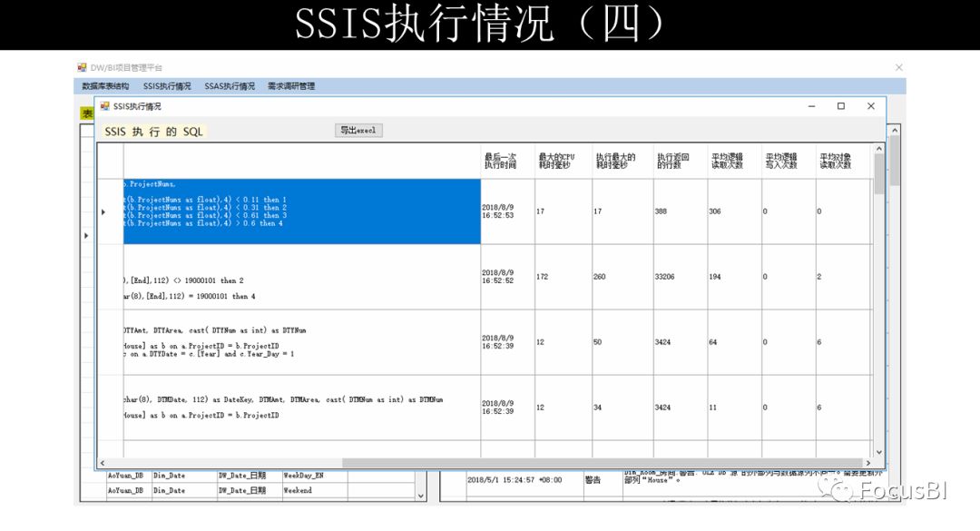Click the logical reads cell 64

pos(734,342)
